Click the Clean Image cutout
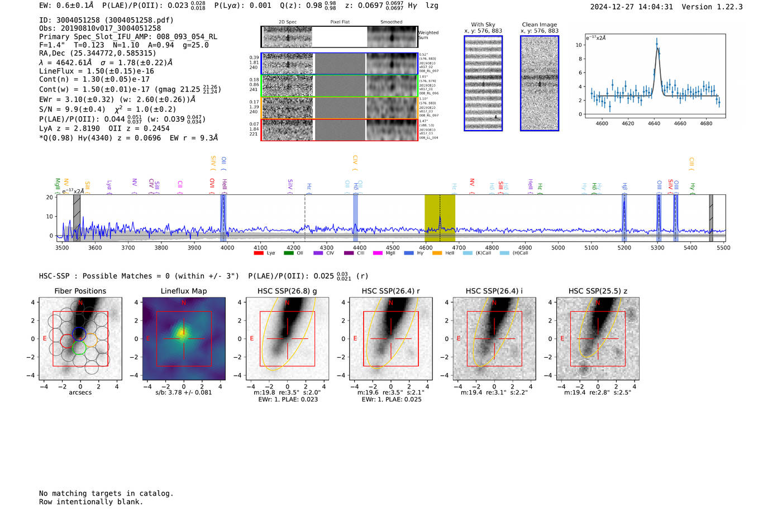 tap(540, 83)
